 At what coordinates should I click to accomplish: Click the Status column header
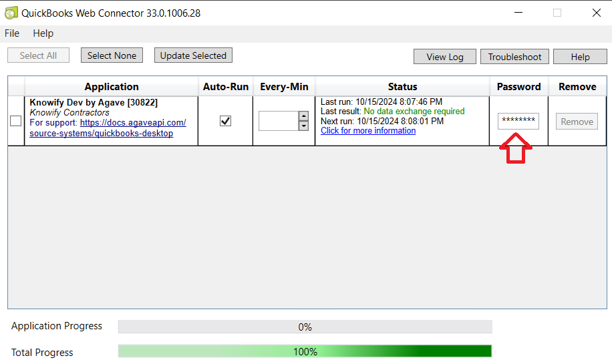pyautogui.click(x=402, y=87)
